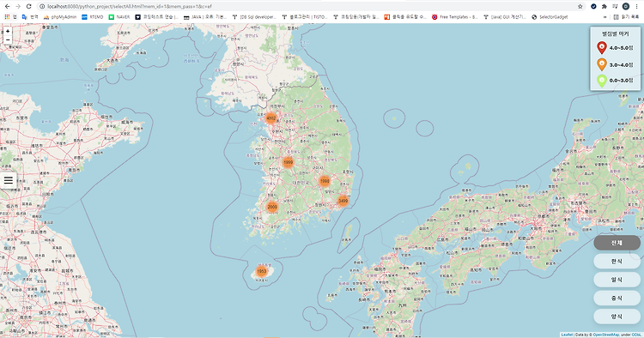644x338 pixels.
Task: Click the 3.0~4.0점 legend label
Action: point(622,65)
